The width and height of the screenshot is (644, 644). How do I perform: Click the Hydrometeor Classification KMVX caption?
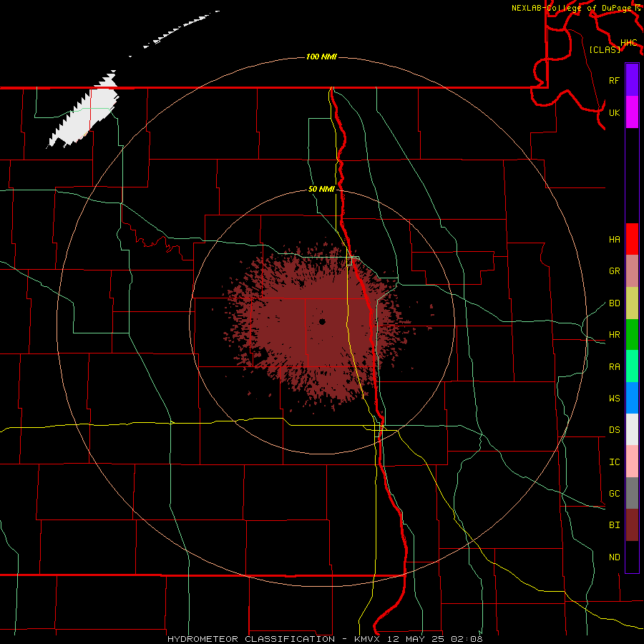(x=325, y=639)
